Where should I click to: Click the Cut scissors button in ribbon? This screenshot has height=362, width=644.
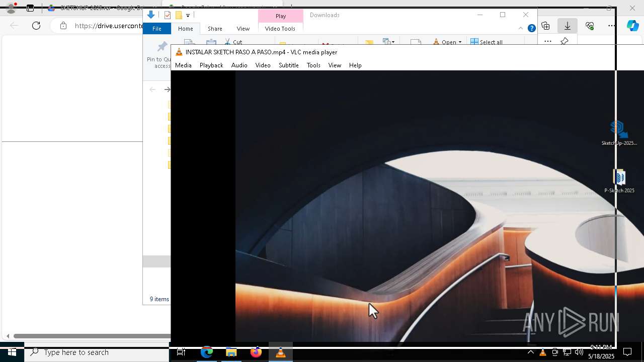point(233,42)
